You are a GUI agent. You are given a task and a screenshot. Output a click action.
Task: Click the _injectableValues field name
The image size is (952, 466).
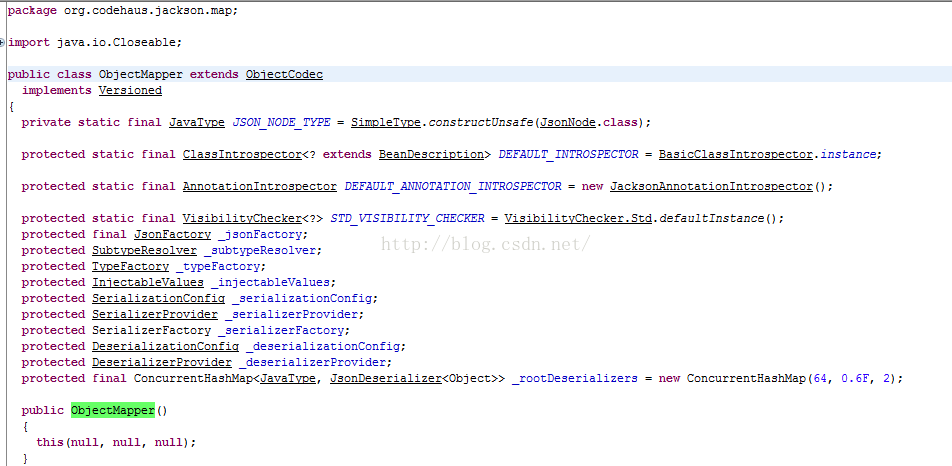pos(270,282)
